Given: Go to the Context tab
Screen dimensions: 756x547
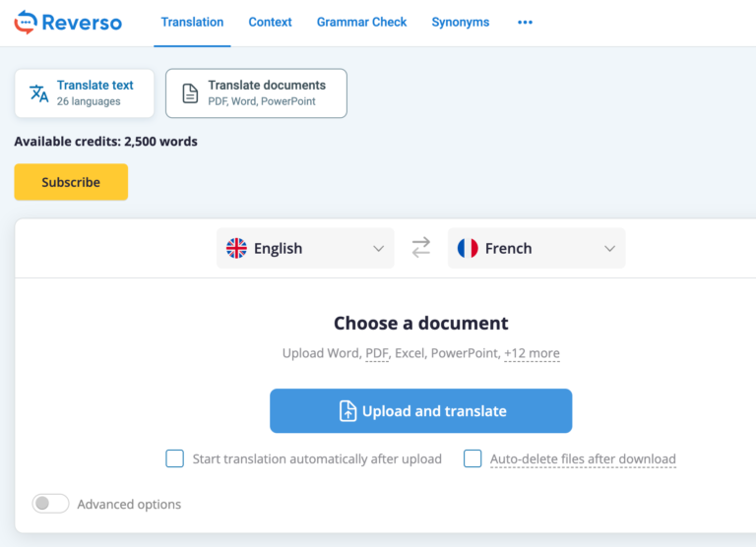Looking at the screenshot, I should pyautogui.click(x=270, y=23).
